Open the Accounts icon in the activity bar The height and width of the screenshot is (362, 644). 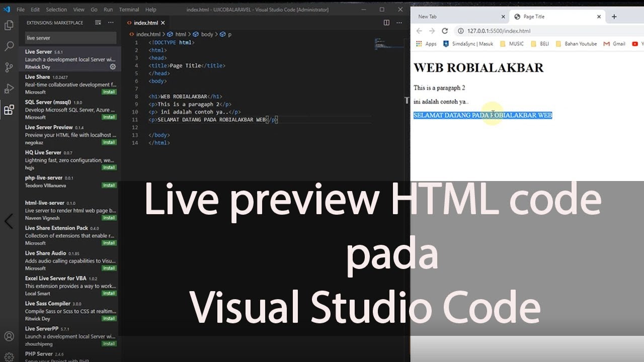(x=9, y=336)
